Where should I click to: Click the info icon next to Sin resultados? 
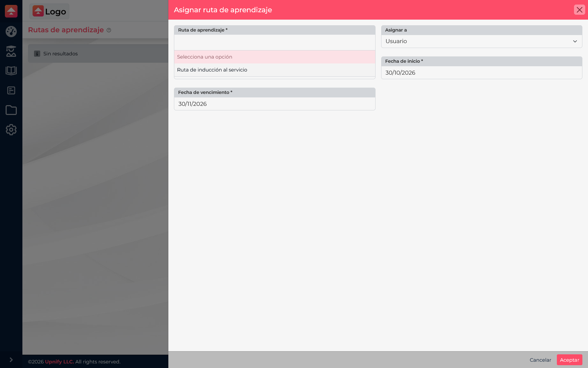(37, 54)
